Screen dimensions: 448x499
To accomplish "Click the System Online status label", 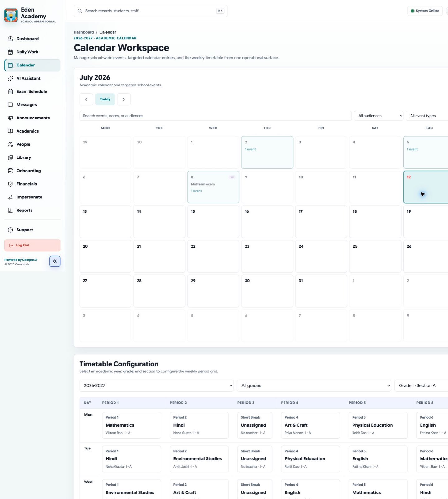I will [427, 11].
